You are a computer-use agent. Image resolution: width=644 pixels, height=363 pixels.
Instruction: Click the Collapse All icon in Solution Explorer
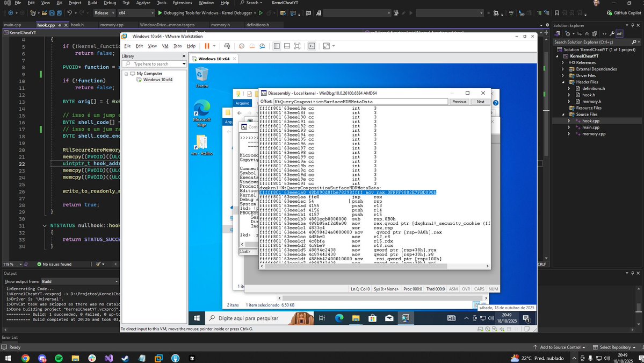click(x=587, y=34)
